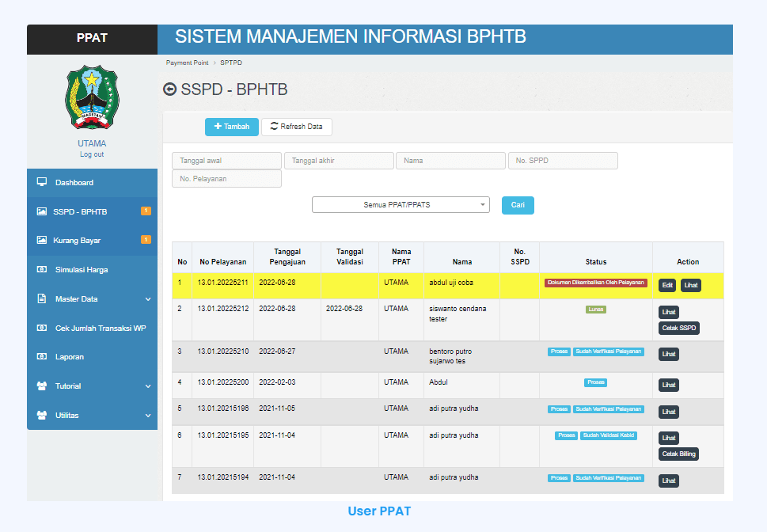Open the SSPD - BPHTB menu item

pos(92,211)
